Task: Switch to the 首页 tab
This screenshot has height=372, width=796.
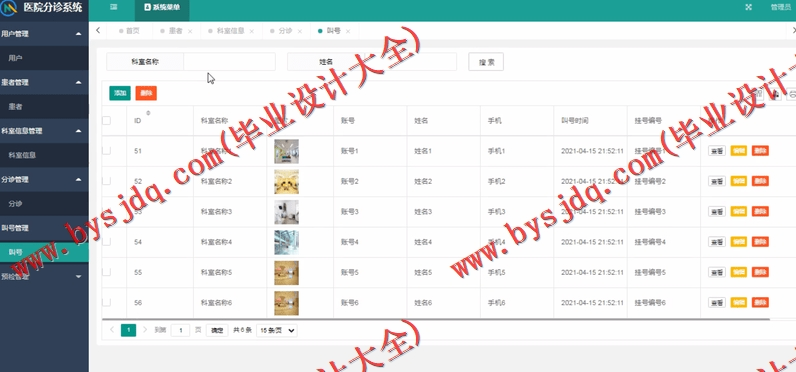Action: pos(129,31)
